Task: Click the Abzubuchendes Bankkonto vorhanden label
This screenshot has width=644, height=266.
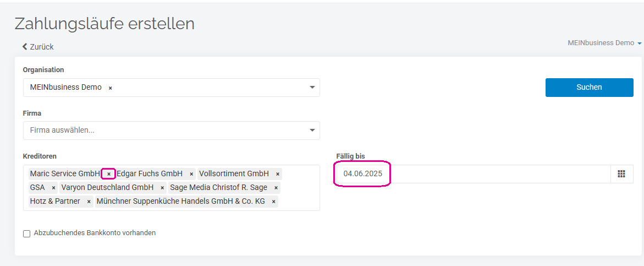Action: coord(95,233)
